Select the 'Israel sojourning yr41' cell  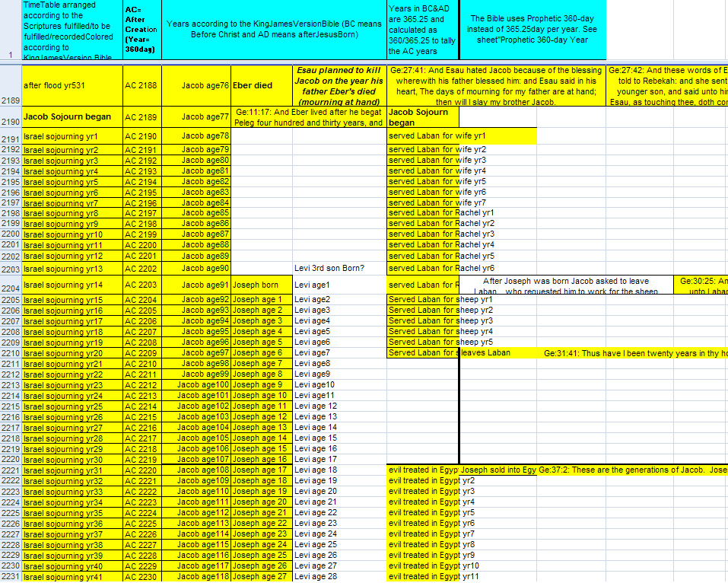72,576
